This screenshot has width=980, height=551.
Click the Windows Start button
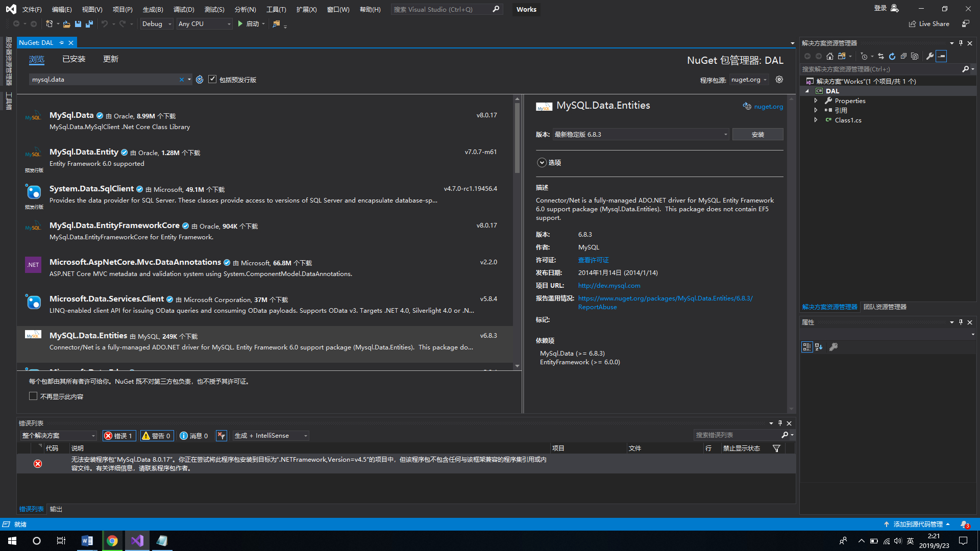(x=12, y=541)
